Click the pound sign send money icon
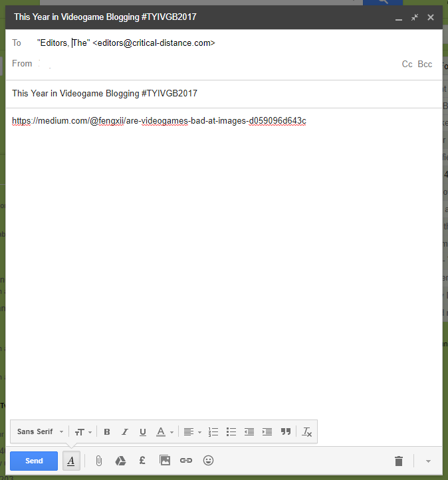This screenshot has height=480, width=448. coord(142,461)
